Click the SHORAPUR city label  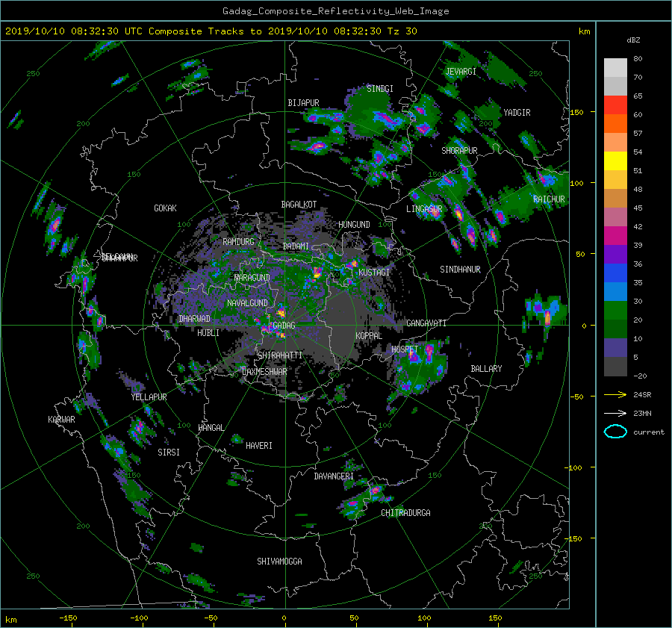pyautogui.click(x=459, y=151)
